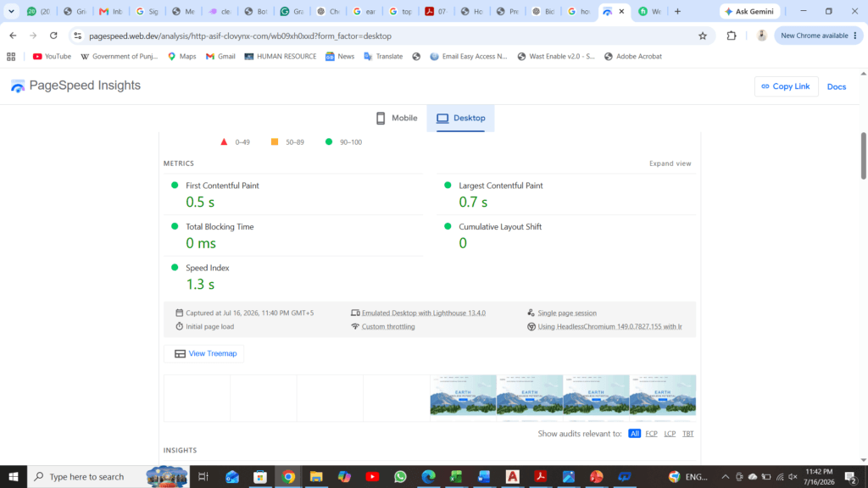Switch to the WhatsApp (20 browser tab
868x488 pixels.
[x=39, y=11]
